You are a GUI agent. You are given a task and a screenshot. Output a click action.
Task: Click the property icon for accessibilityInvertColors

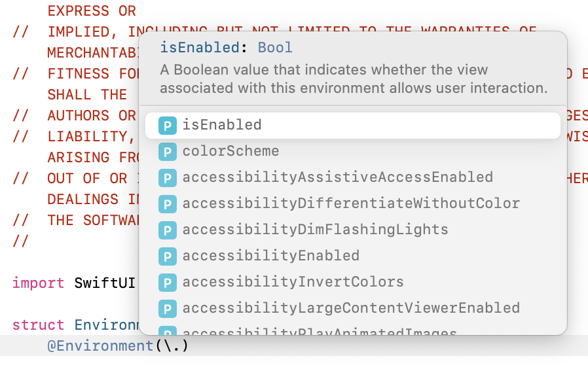point(167,283)
